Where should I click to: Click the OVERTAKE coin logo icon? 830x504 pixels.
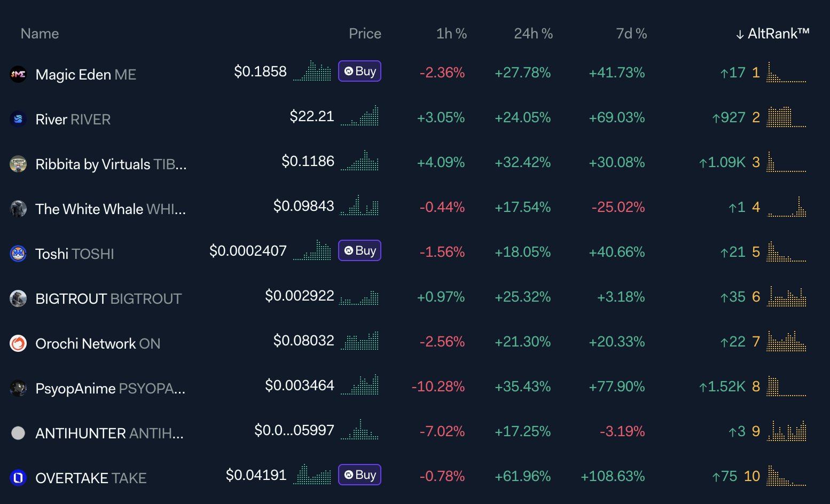(18, 478)
